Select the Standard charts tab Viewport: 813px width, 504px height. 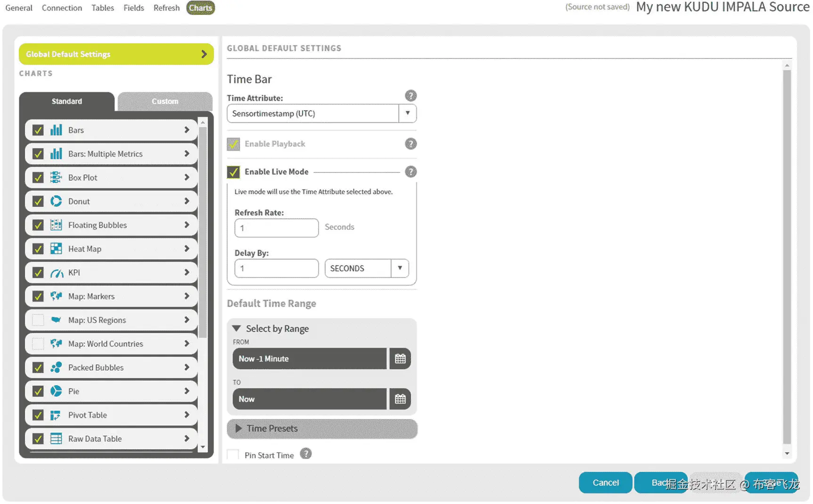[67, 101]
